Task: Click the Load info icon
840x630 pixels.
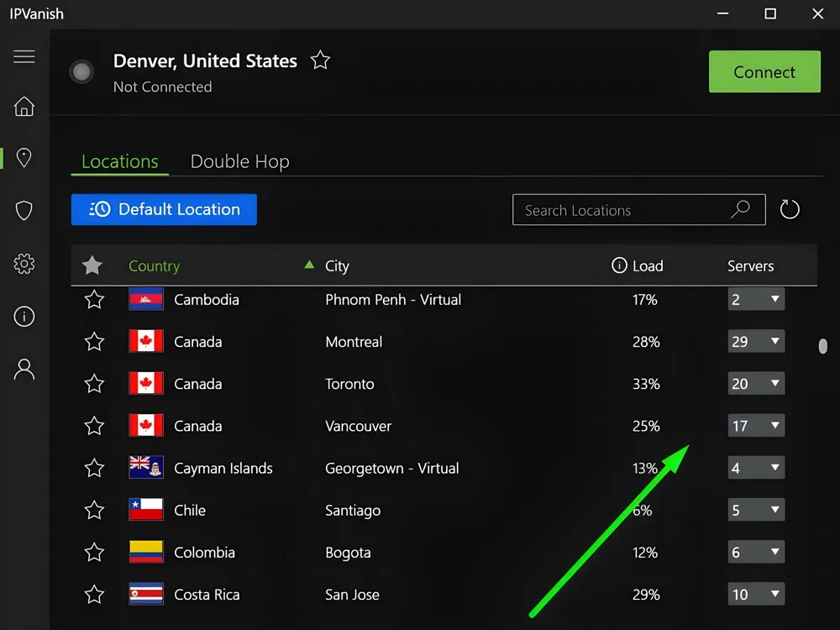Action: pyautogui.click(x=619, y=265)
